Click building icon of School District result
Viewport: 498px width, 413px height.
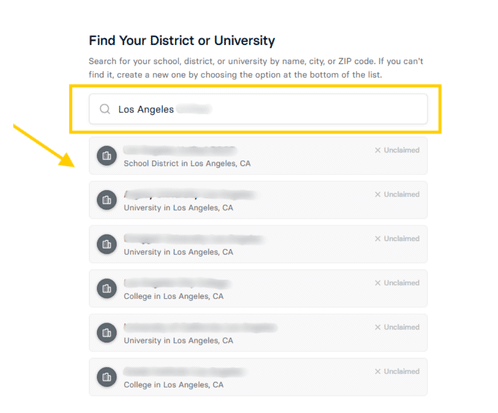(x=107, y=156)
